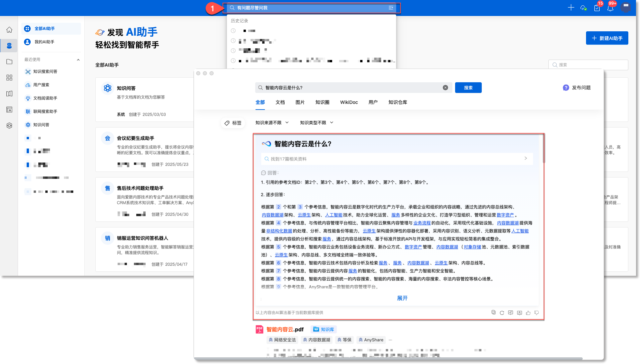
Task: Click the 非结构化数据 link in the answer
Action: click(279, 231)
